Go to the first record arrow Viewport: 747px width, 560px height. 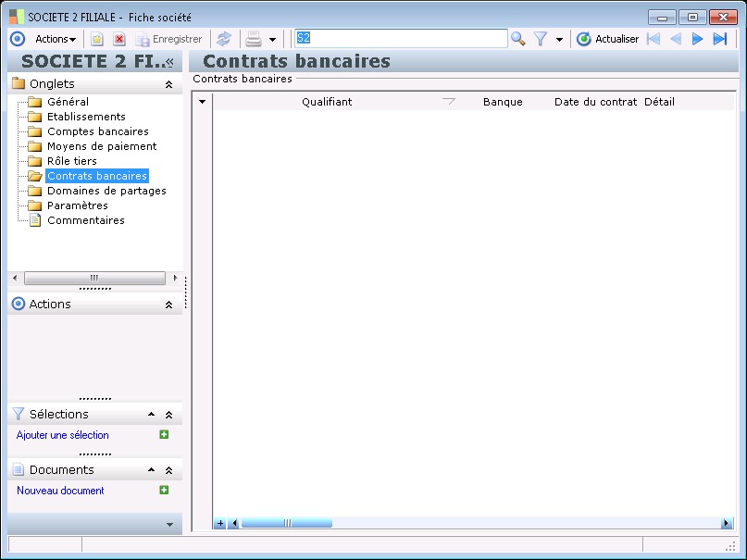click(x=654, y=39)
